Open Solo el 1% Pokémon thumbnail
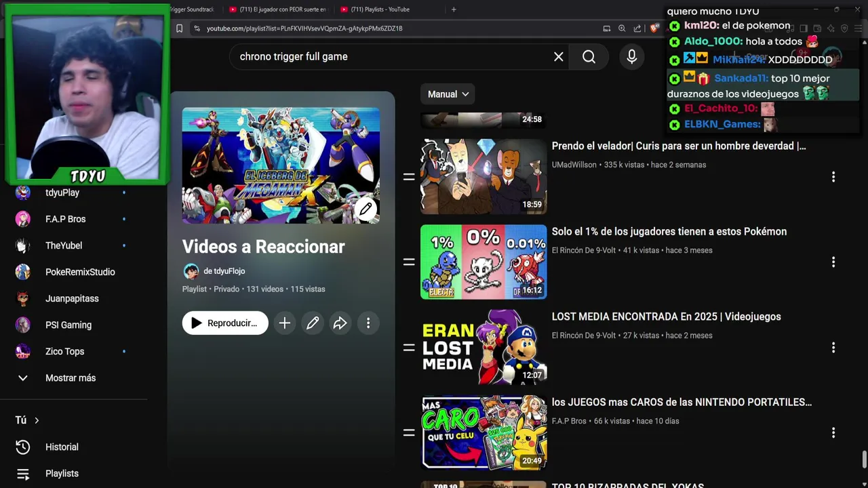The image size is (868, 488). click(x=484, y=262)
